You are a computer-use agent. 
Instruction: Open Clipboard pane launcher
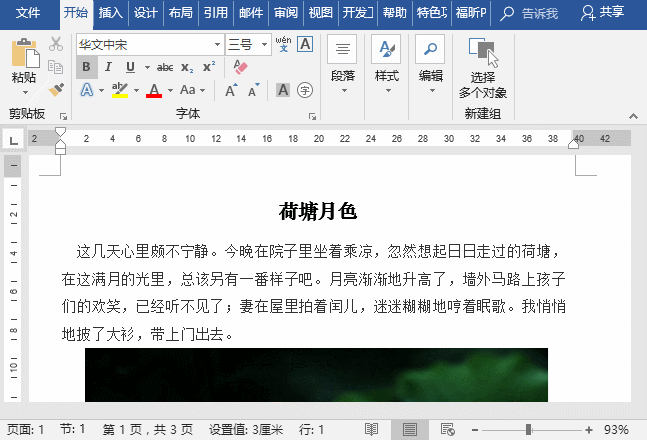[x=63, y=116]
